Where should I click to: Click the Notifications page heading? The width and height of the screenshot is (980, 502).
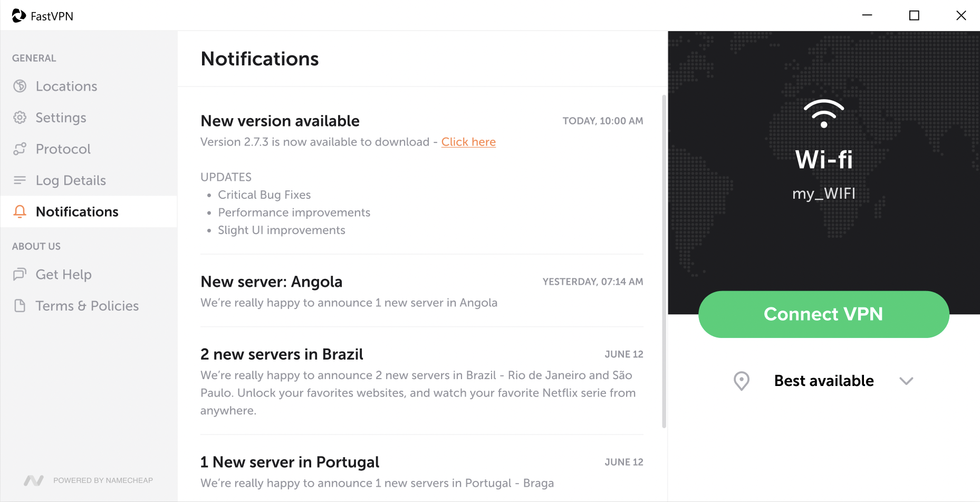click(x=260, y=59)
